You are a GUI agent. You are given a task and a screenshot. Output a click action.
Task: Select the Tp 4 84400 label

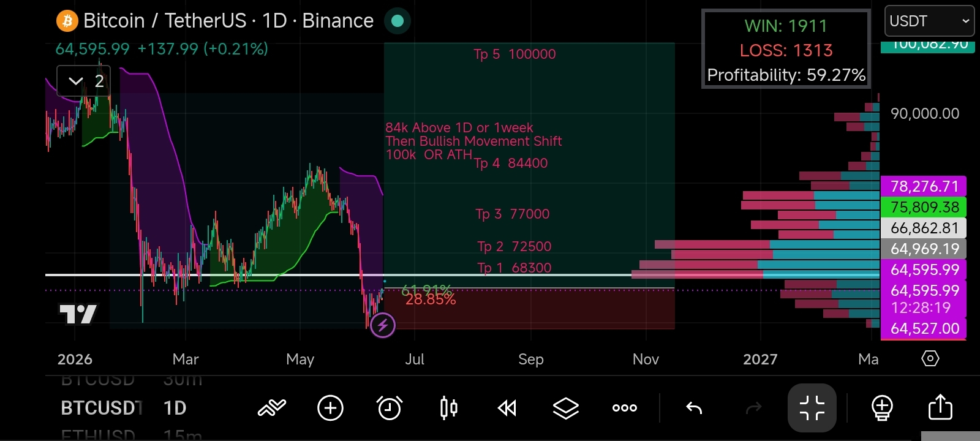(x=511, y=163)
